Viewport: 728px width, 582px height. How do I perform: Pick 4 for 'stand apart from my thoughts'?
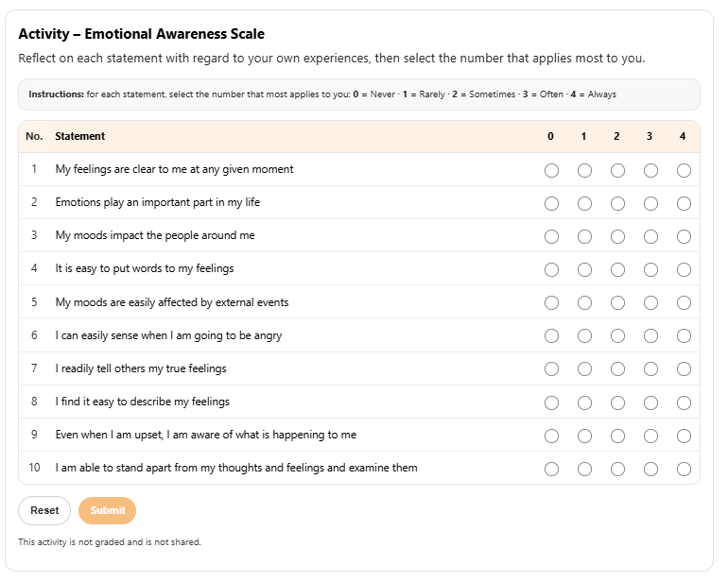684,470
